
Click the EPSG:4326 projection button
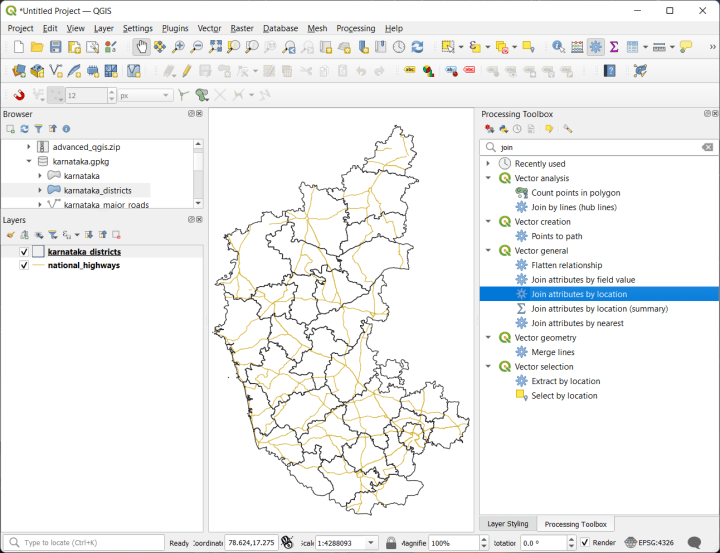[649, 542]
